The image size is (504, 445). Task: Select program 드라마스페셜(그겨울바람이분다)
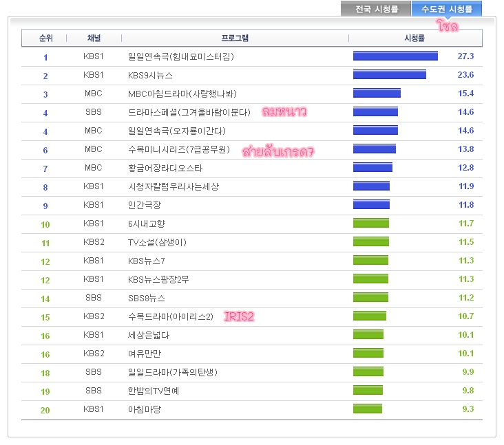tap(189, 112)
